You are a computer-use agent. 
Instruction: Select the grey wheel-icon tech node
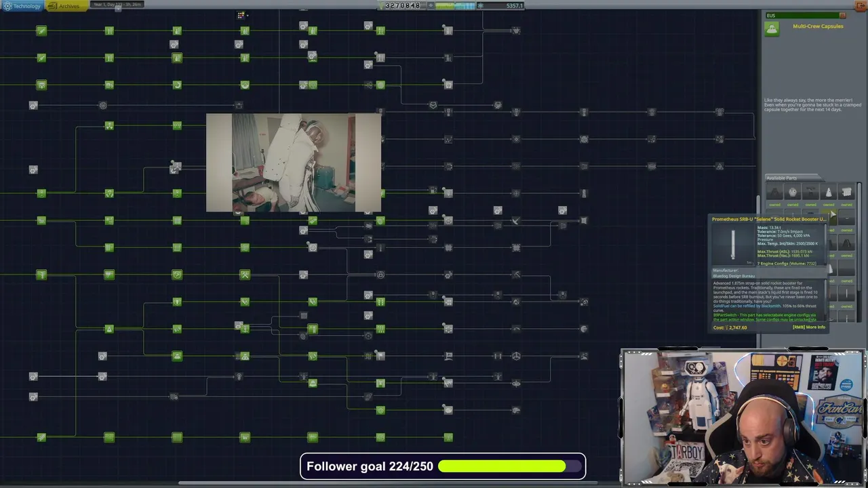pos(102,105)
